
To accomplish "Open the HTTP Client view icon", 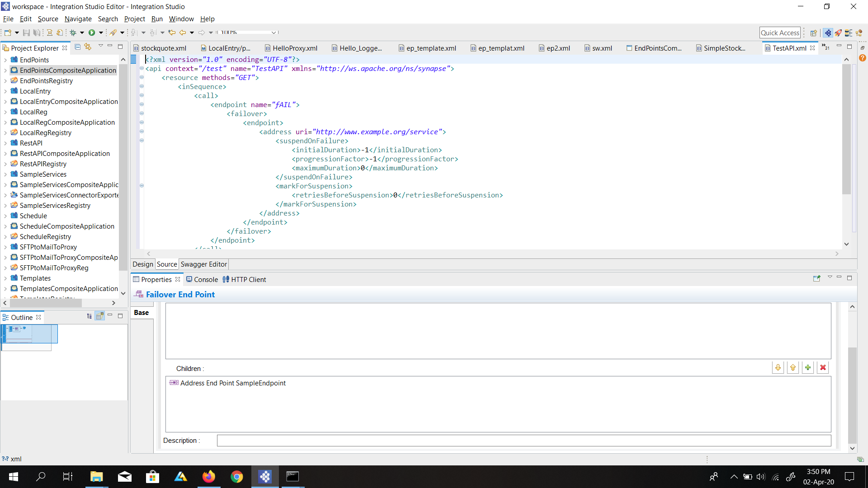I will coord(226,279).
